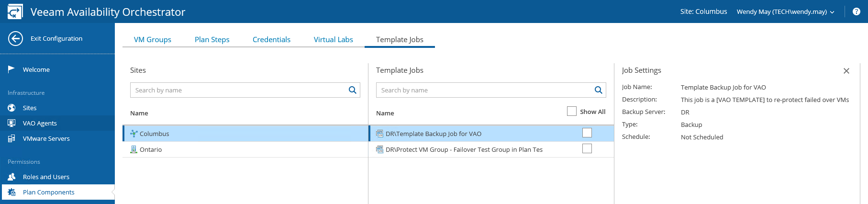Click the Sites globe icon in sidebar
868x204 pixels.
point(11,108)
